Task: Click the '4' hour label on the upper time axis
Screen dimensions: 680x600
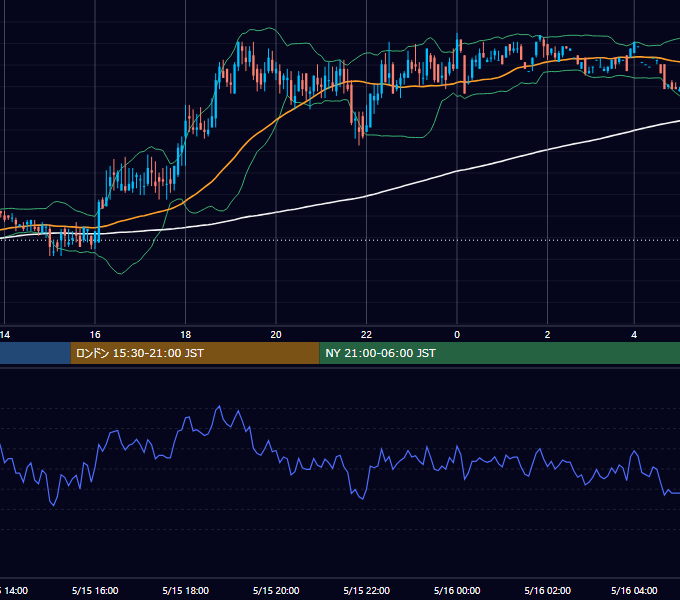Action: coord(634,335)
